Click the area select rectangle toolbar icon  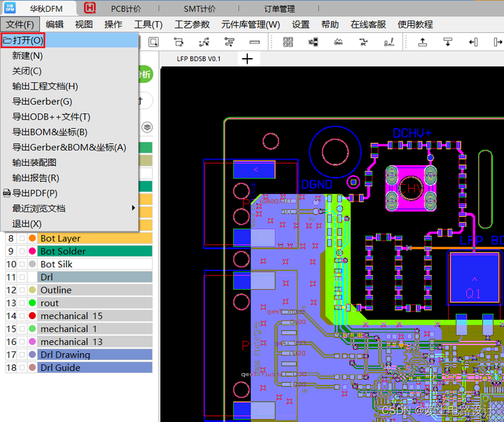point(153,42)
